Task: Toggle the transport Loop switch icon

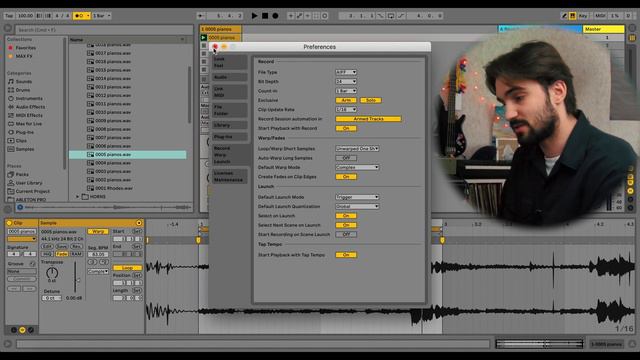Action: click(x=391, y=16)
